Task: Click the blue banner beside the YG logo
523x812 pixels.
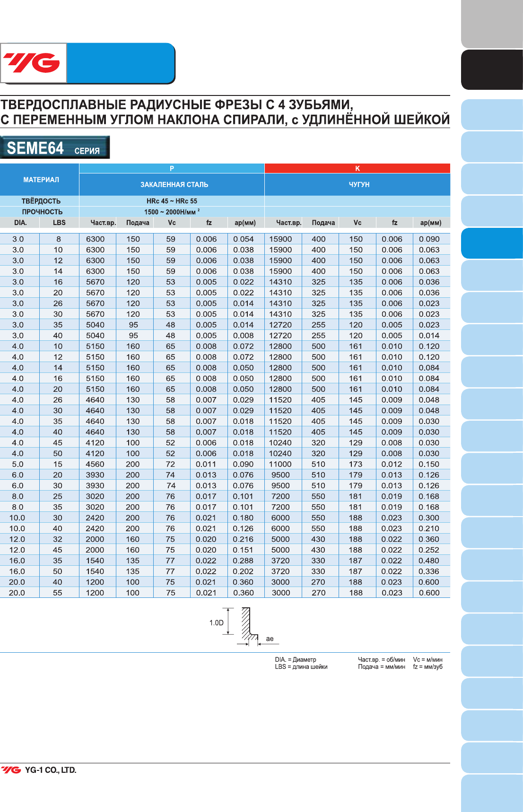Action: [x=121, y=63]
